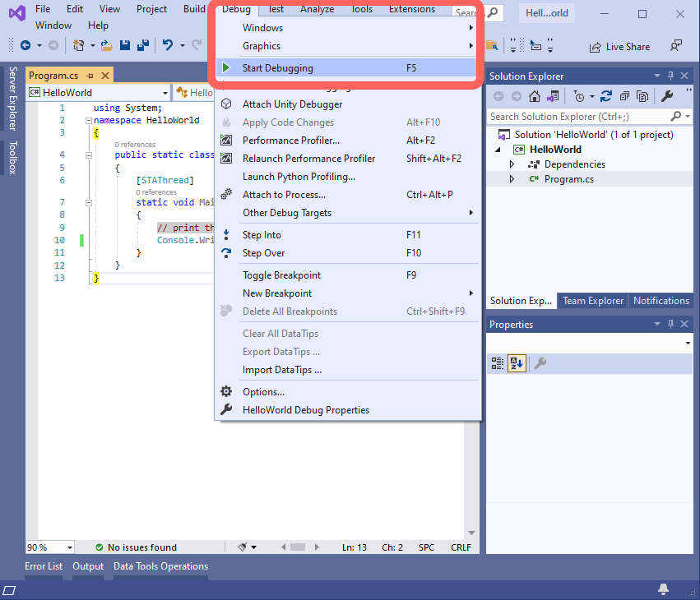Click the editor horizontal scrollbar thumb

[x=298, y=547]
